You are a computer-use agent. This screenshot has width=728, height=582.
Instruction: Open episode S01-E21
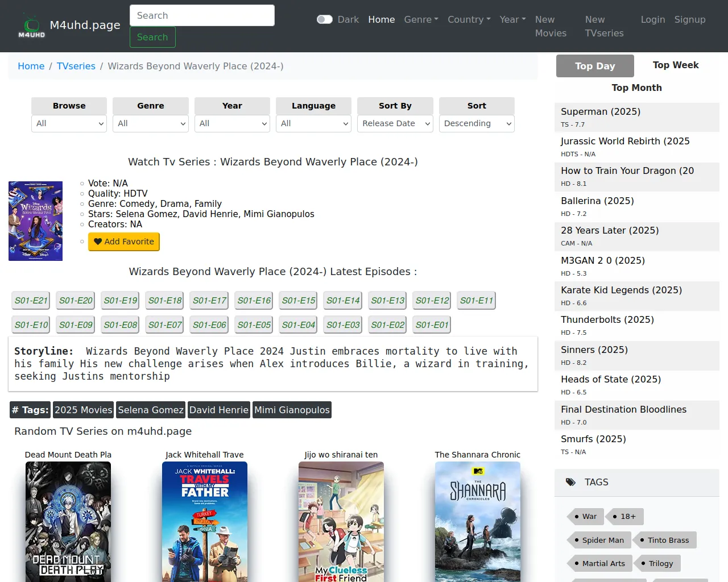(31, 301)
